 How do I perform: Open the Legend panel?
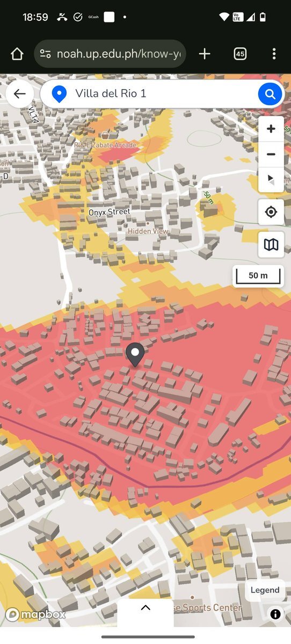[265, 590]
